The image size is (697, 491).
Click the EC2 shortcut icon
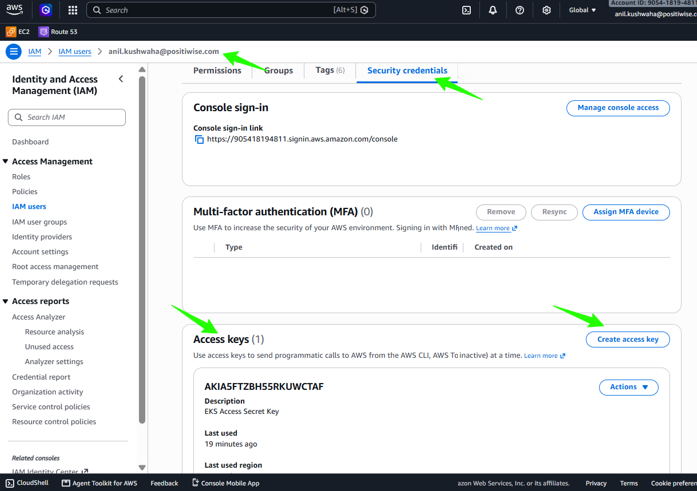(x=11, y=32)
